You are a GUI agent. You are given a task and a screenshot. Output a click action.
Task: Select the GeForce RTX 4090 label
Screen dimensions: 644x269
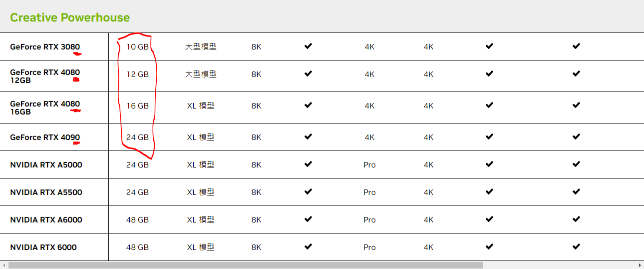point(45,137)
